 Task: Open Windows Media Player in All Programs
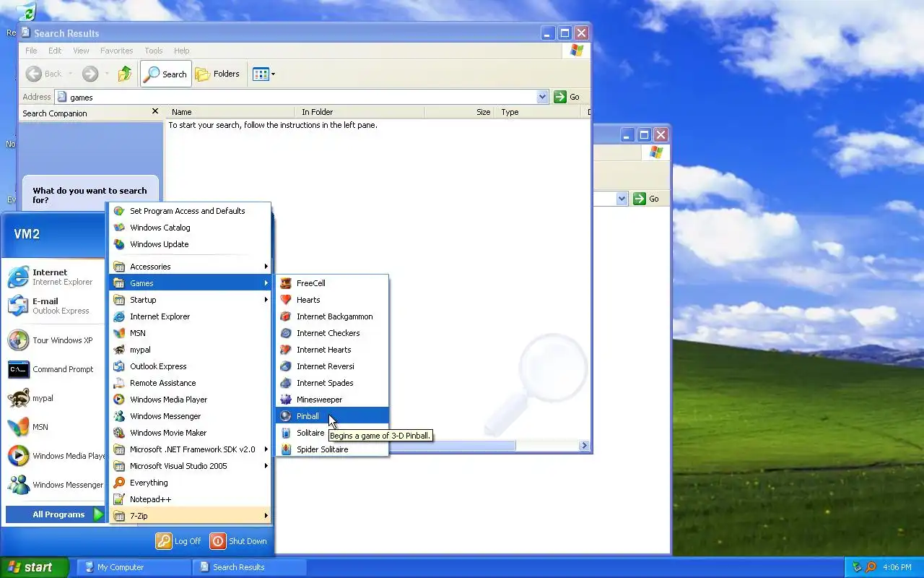(x=190, y=400)
